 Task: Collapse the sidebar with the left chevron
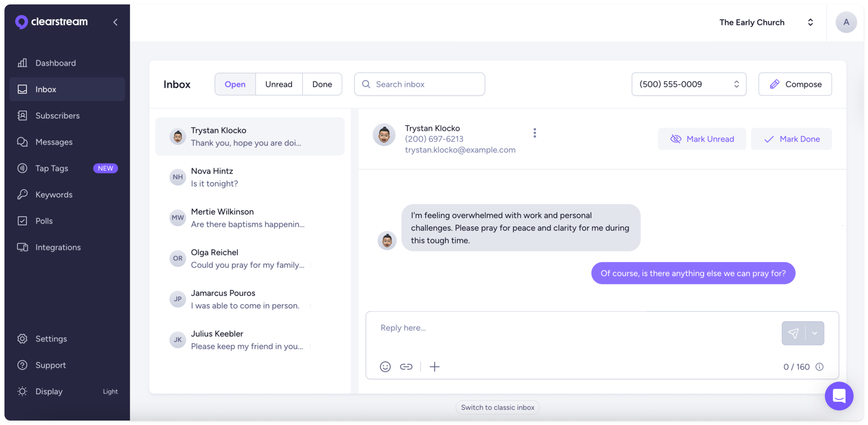pos(115,22)
